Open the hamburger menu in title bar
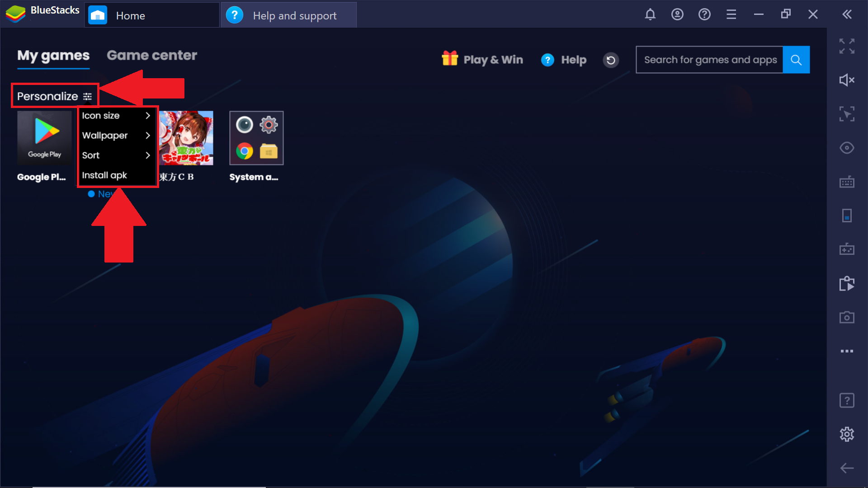The width and height of the screenshot is (868, 488). 731,14
